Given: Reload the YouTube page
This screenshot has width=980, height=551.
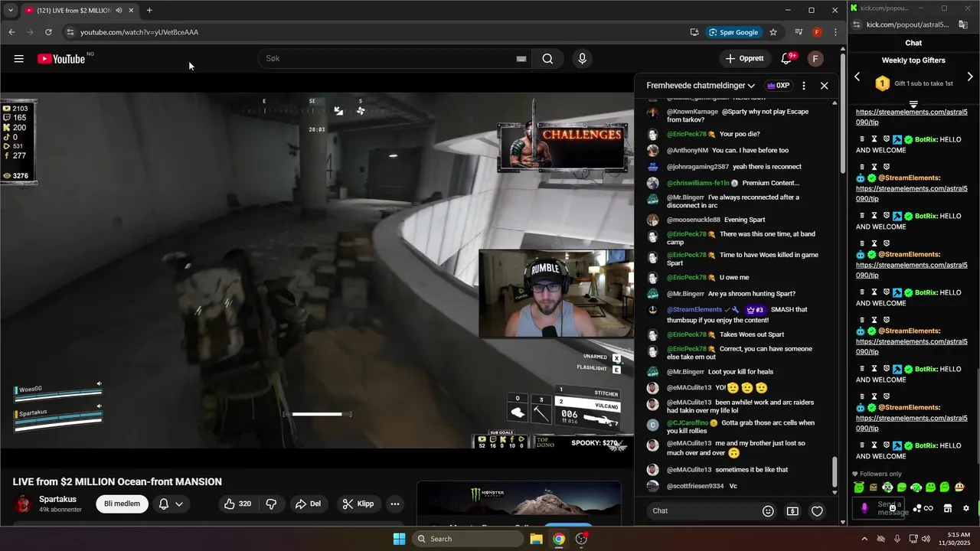Looking at the screenshot, I should pos(48,32).
